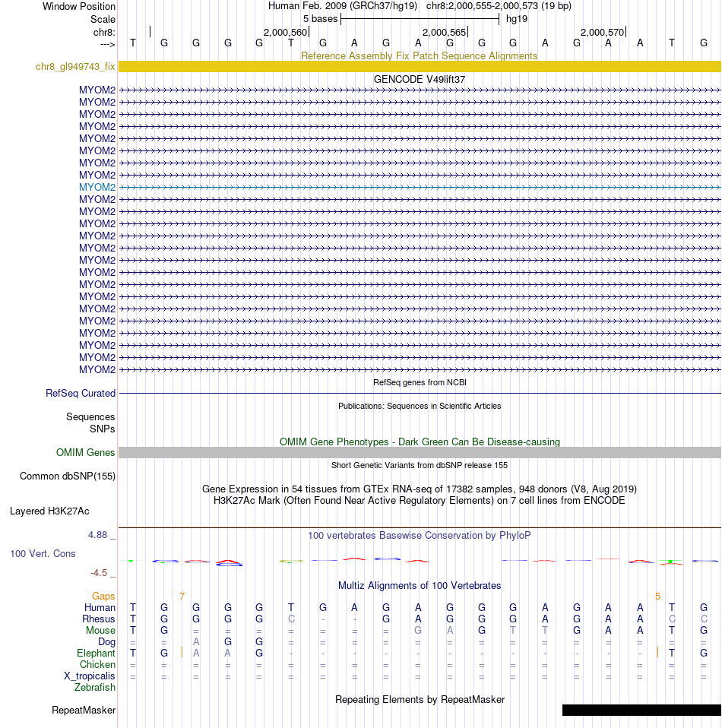
Task: Click the Layered H3K27Ac track label
Action: [x=49, y=511]
